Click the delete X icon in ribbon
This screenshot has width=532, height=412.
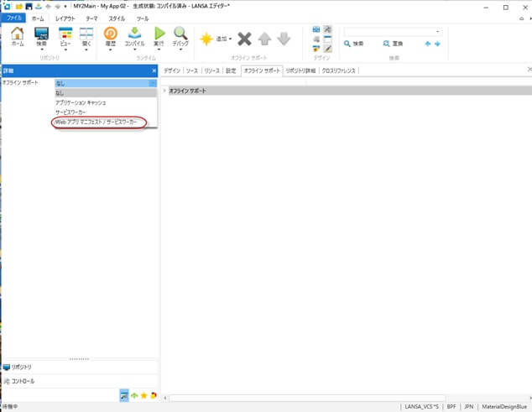(244, 39)
